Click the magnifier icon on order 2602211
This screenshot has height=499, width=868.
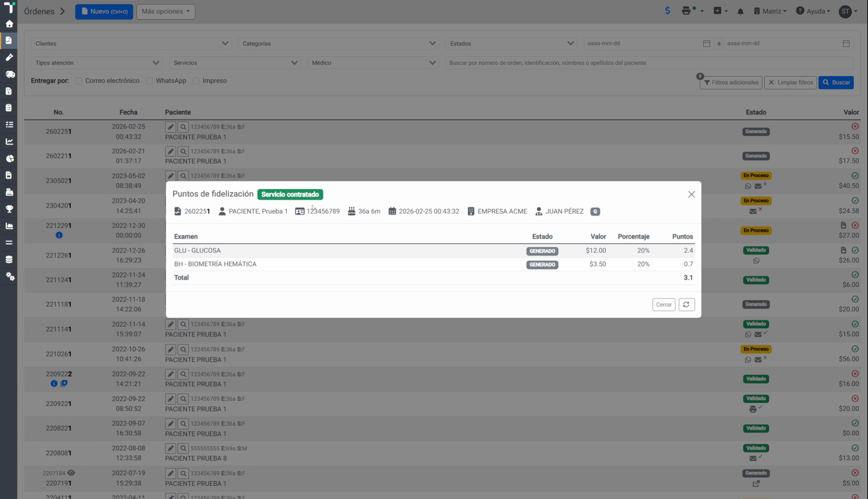click(x=183, y=152)
